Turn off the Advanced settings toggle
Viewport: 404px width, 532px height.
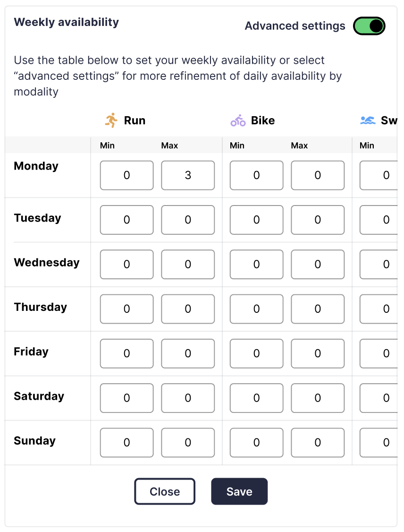(x=369, y=26)
